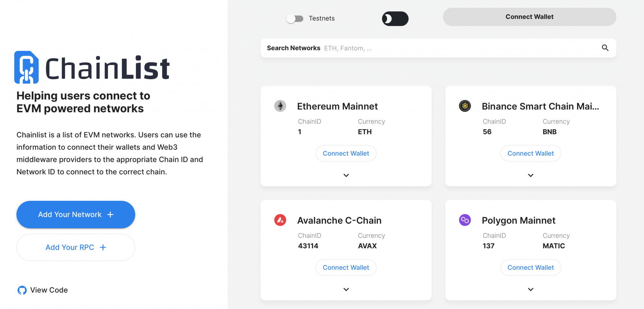Click the plus icon on Add Your Network
This screenshot has height=309, width=644.
coord(110,214)
